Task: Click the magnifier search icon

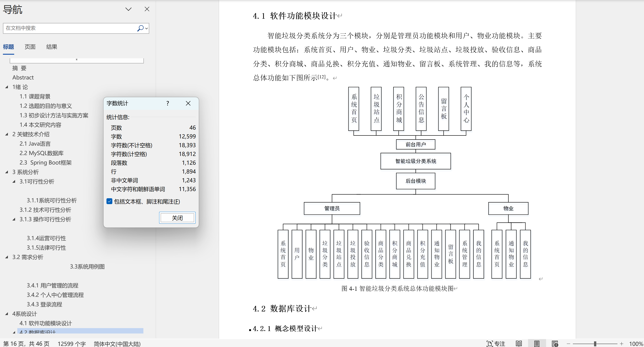Action: click(x=140, y=28)
